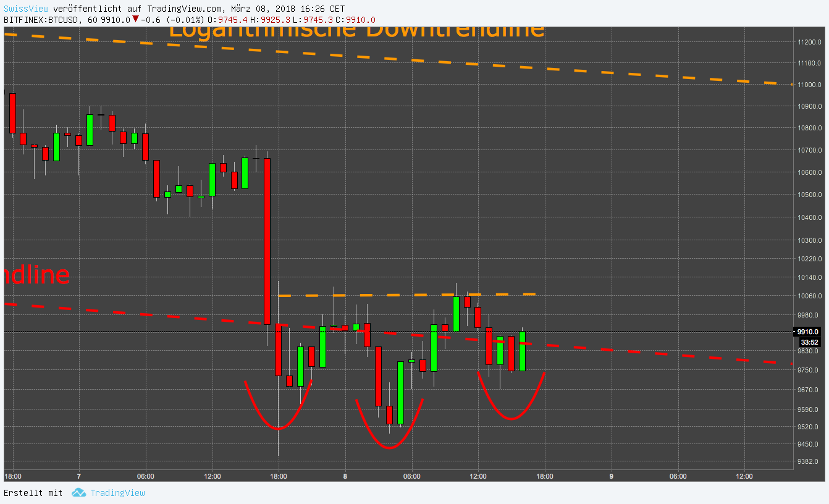Open the SwissView author link
829x504 pixels.
point(27,9)
